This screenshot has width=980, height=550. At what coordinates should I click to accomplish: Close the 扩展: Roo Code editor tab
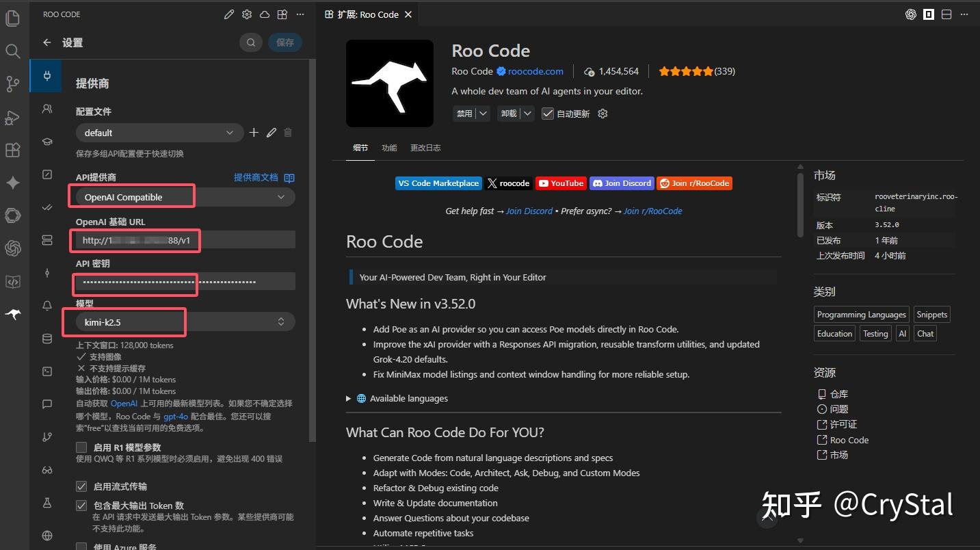(408, 14)
